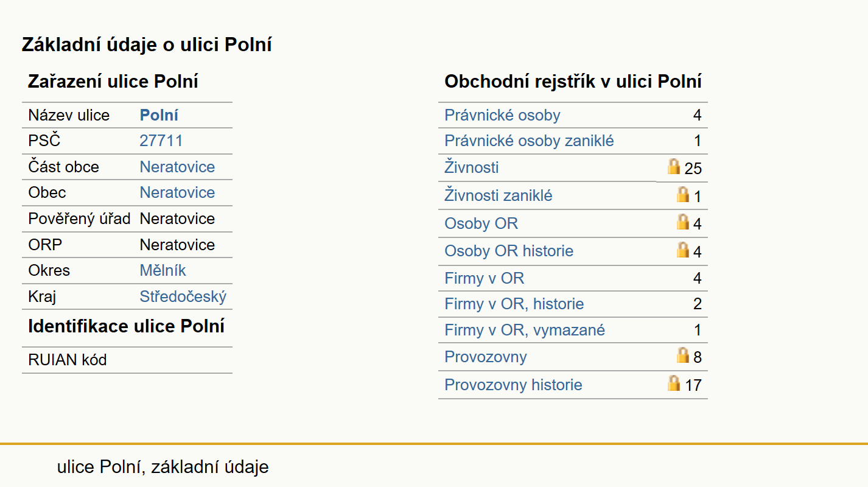Open the Mělník district link

tap(163, 270)
